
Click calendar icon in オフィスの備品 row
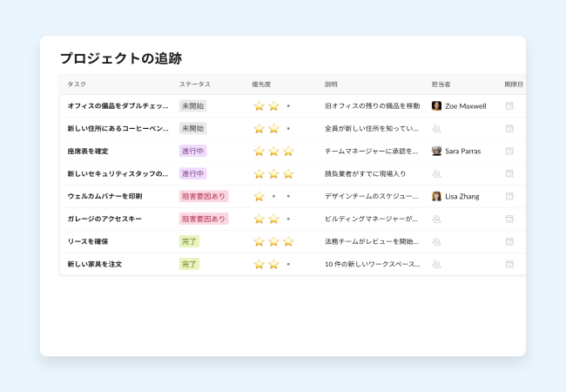tap(509, 105)
